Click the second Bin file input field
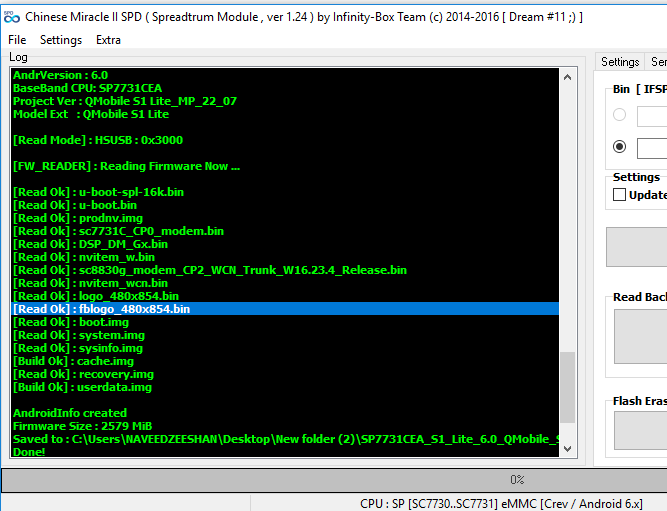Screen dimensions: 667x511 [652, 148]
